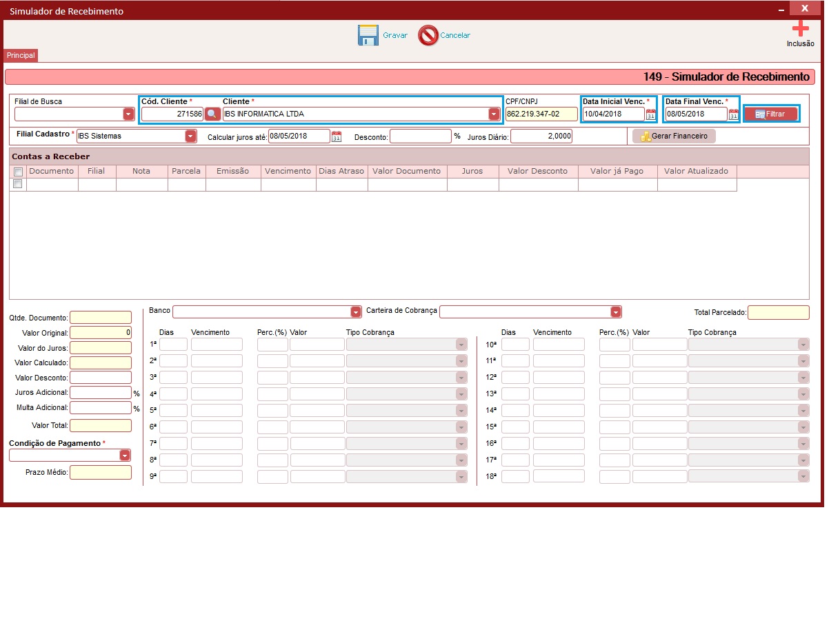Click the Emissão column header

[x=233, y=171]
